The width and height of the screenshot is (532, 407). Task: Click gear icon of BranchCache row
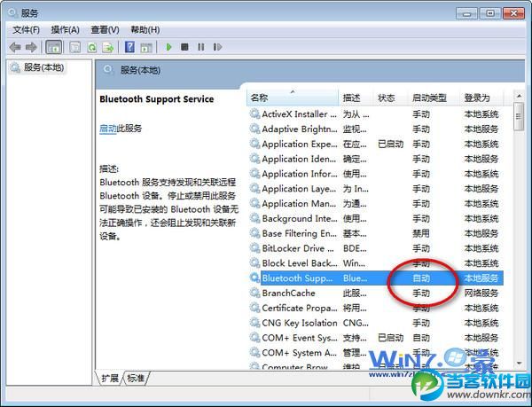(x=254, y=293)
